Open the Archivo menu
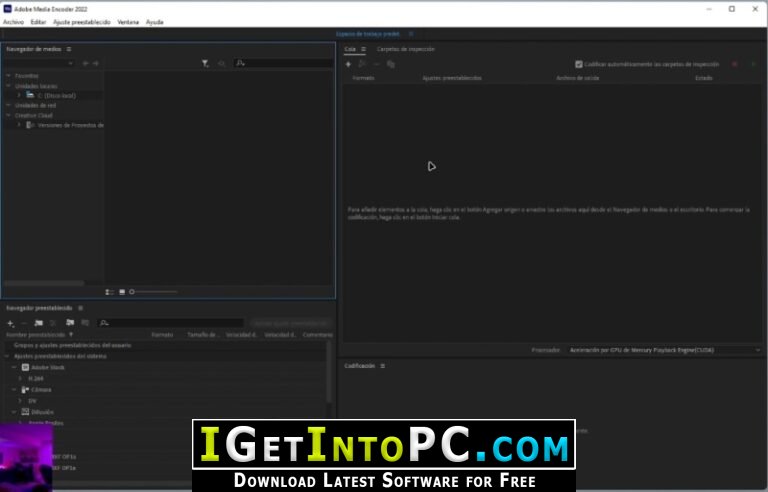The image size is (768, 492). point(13,22)
